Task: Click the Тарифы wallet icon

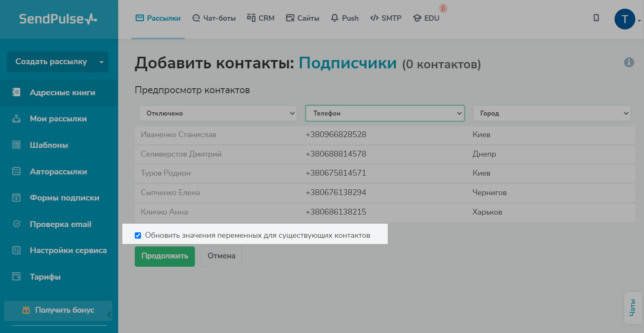Action: [x=16, y=277]
